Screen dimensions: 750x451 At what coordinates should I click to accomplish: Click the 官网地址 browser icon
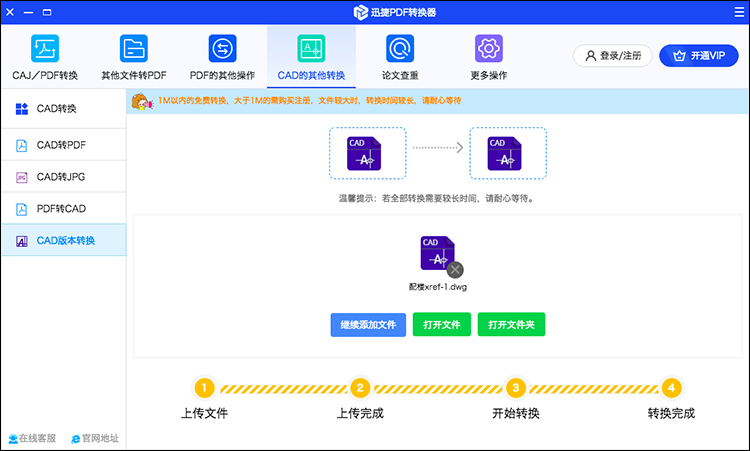76,439
